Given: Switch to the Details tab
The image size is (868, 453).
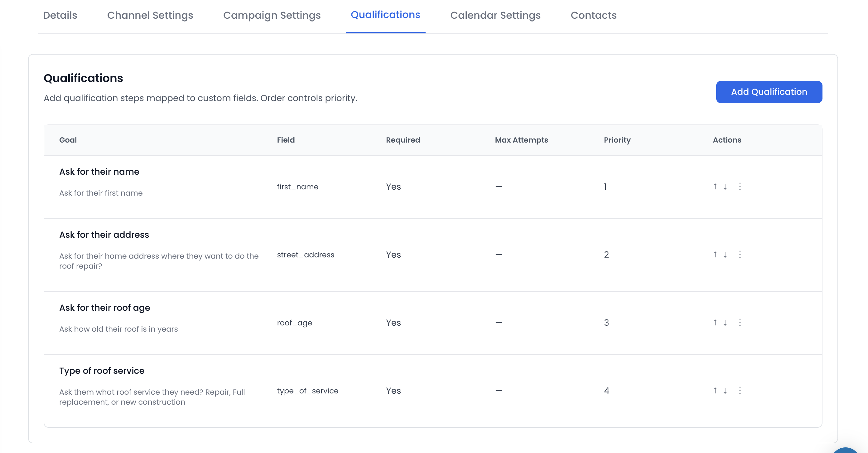Looking at the screenshot, I should [60, 15].
